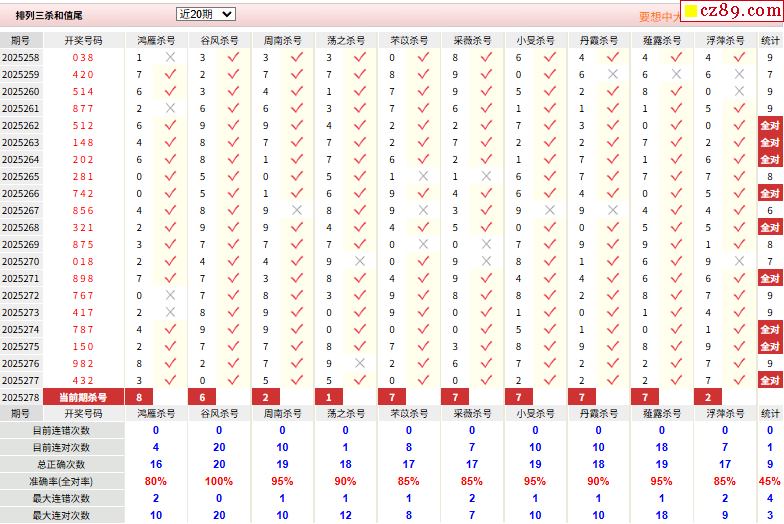Click the red check for 丹霞杀号 in row 2025275
784x524 pixels.
[x=612, y=346]
